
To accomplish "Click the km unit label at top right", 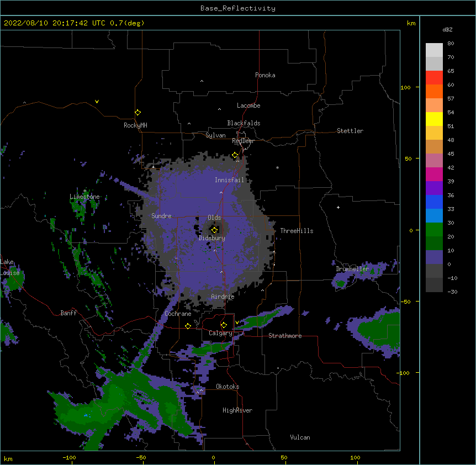I will [x=411, y=23].
